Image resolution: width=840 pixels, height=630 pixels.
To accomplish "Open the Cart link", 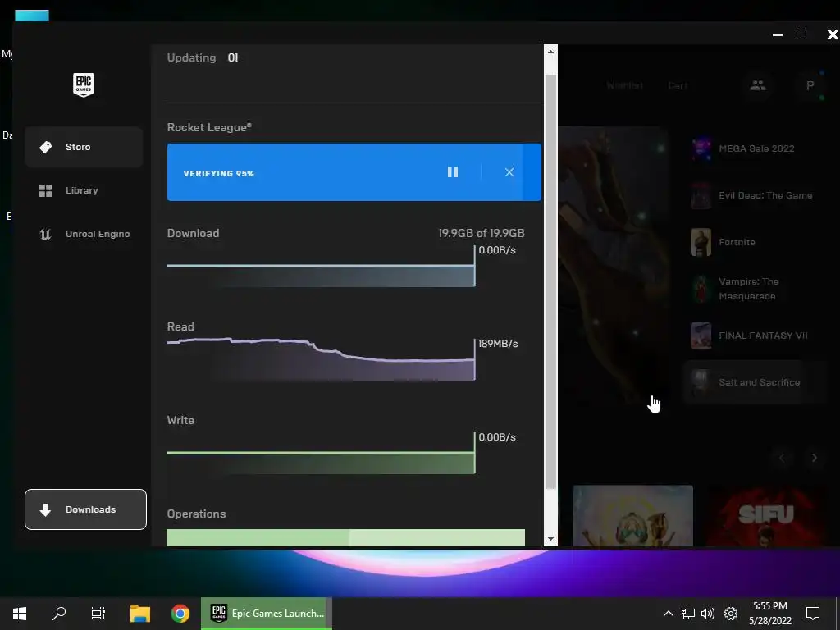I will click(x=678, y=85).
